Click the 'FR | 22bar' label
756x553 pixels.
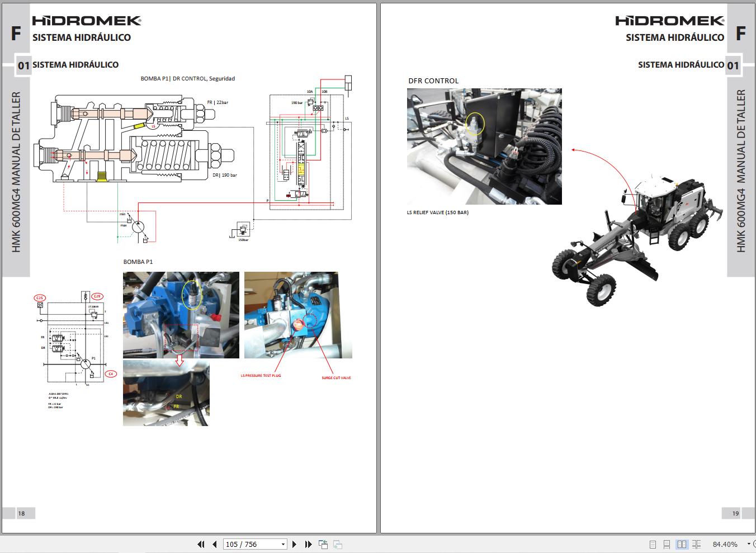pos(218,103)
